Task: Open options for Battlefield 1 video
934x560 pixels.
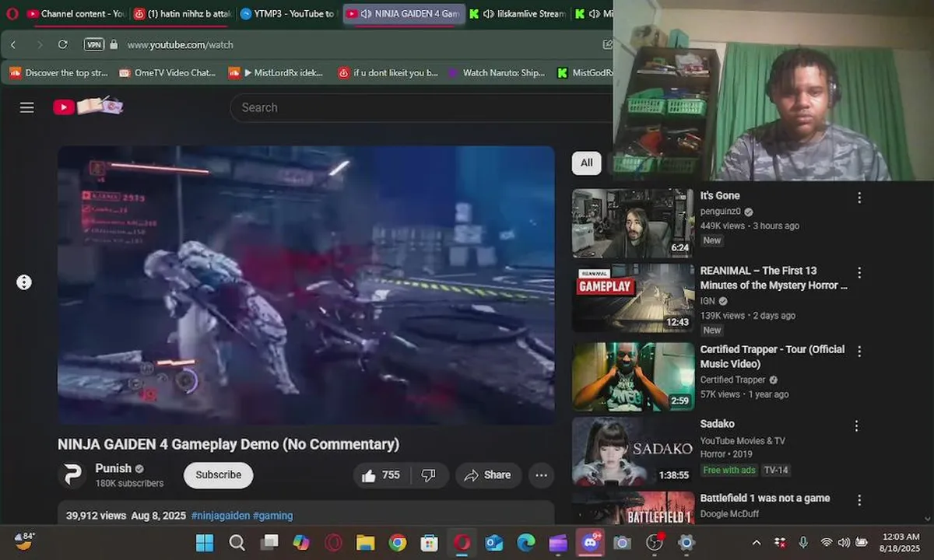Action: coord(859,500)
